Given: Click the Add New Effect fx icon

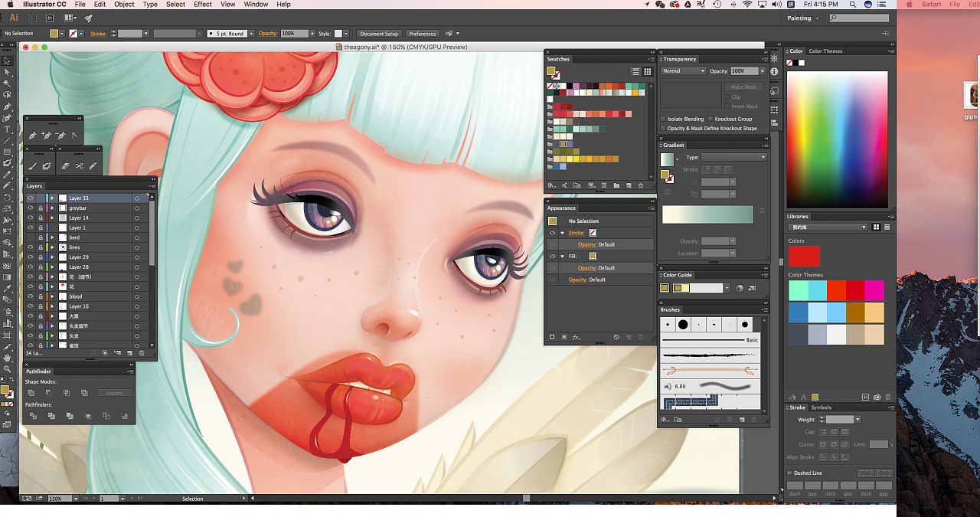Looking at the screenshot, I should [x=577, y=337].
